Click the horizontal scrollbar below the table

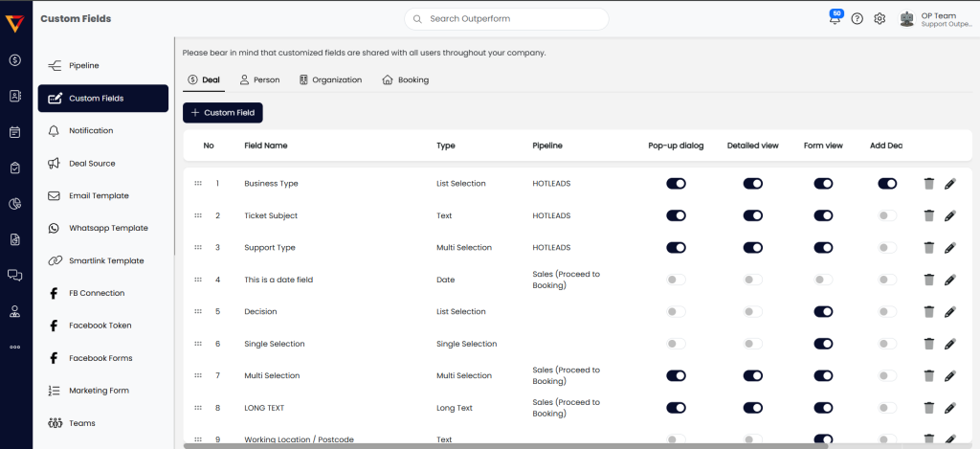coord(505,445)
